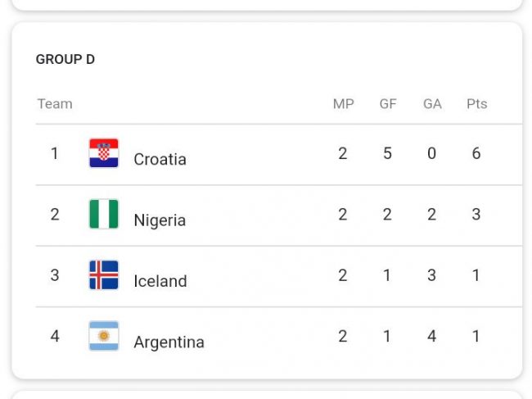Click Nigeria's 3 points value
This screenshot has width=532, height=399.
click(476, 215)
